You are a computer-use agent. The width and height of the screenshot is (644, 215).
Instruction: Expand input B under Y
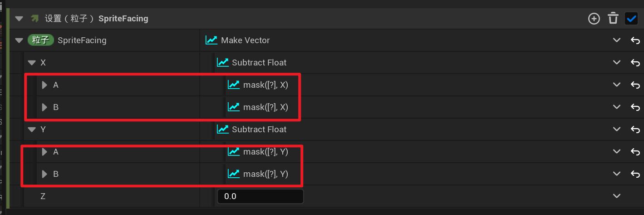point(44,174)
